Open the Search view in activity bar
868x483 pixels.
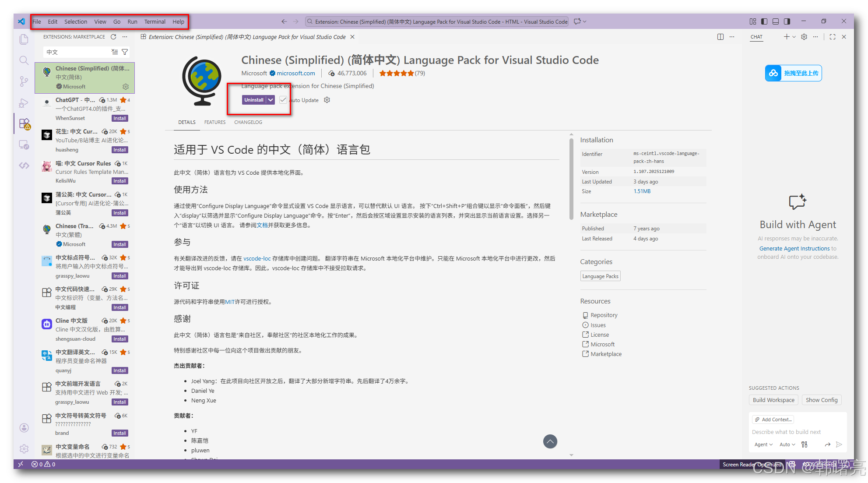pos(24,60)
